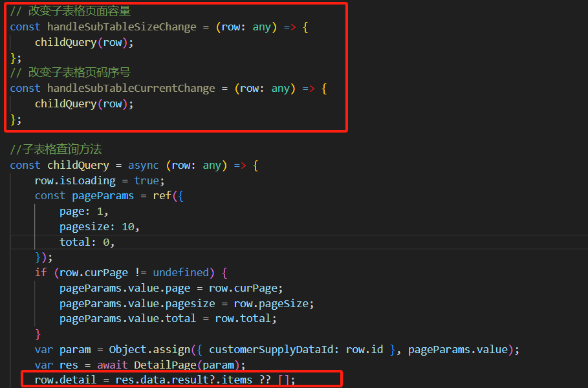Click the function name handleSubTableSizeChange
The width and height of the screenshot is (588, 388).
click(122, 27)
